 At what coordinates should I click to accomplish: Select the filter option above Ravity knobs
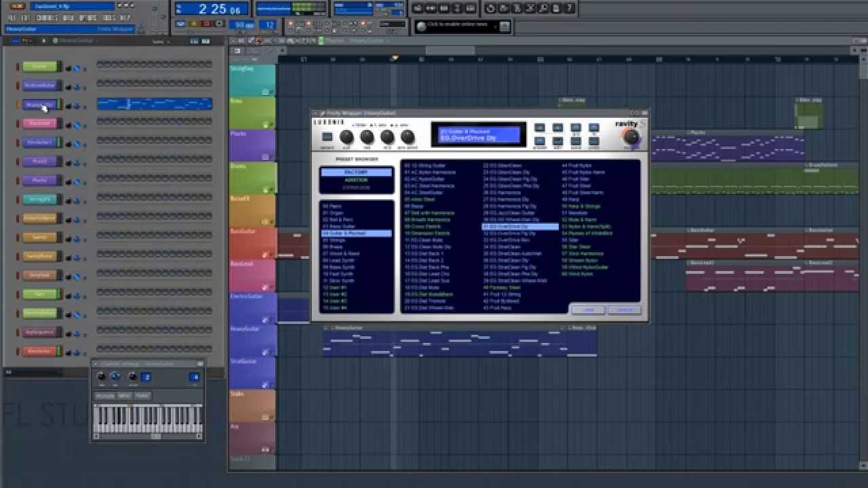(x=359, y=125)
